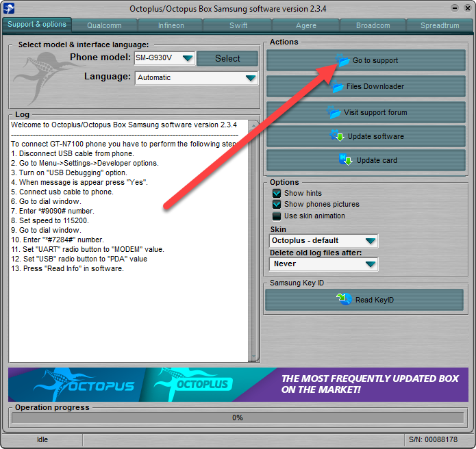476x449 pixels.
Task: Click the Go to support button label
Action: coord(375,60)
